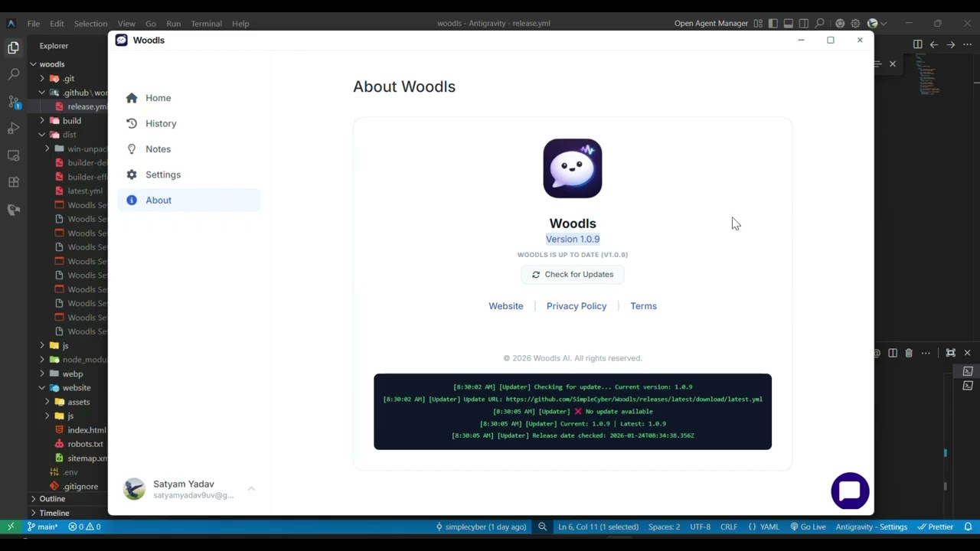Open Source Control view in the activity bar

coord(13,102)
